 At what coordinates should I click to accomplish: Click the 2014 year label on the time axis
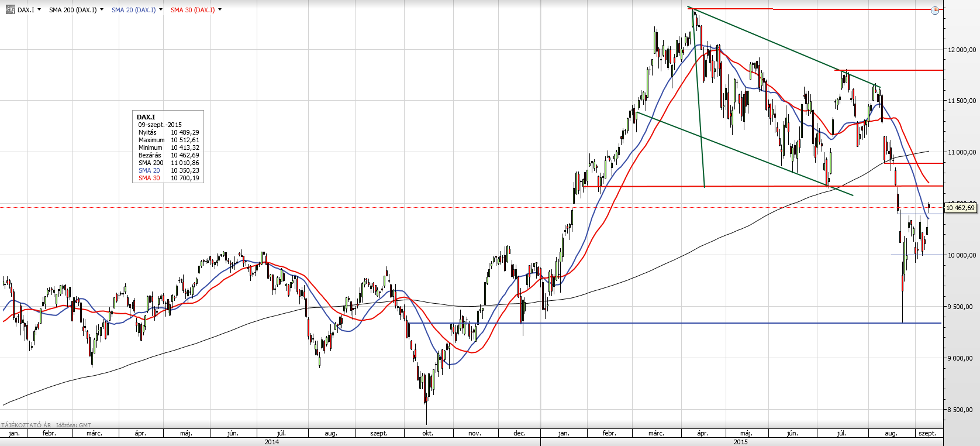click(272, 442)
